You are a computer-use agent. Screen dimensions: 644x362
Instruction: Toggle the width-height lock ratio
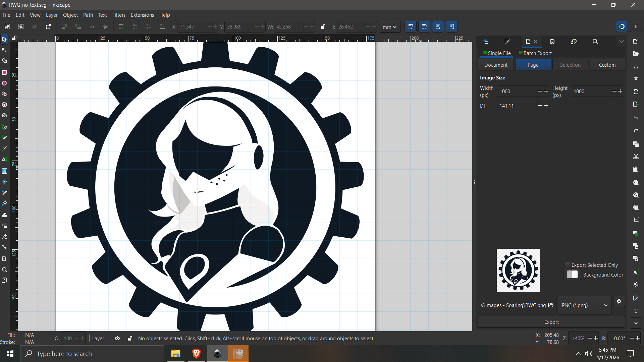click(323, 27)
